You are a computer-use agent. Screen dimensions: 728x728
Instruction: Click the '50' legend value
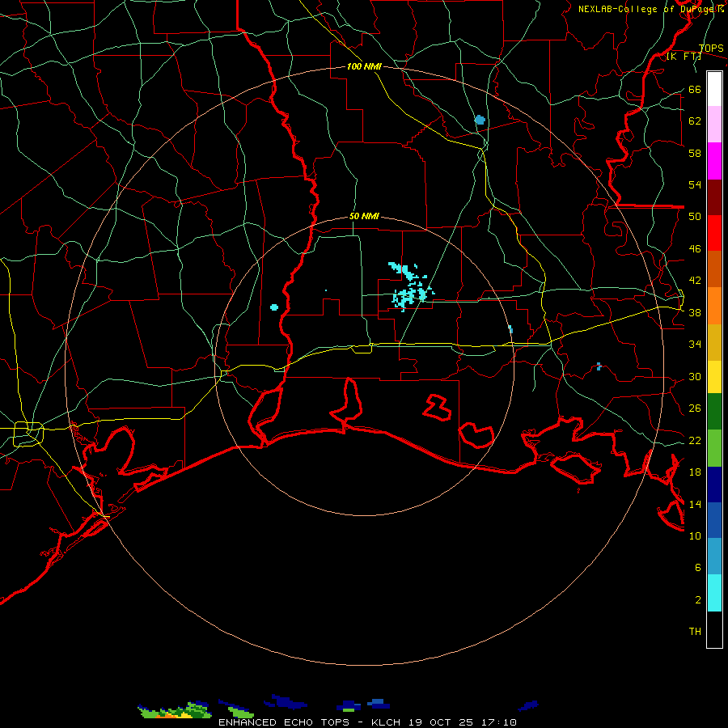695,216
